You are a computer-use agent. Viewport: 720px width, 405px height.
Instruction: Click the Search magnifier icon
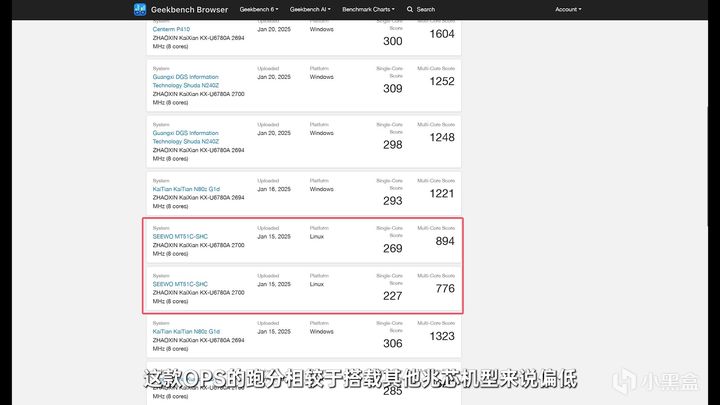tap(410, 9)
